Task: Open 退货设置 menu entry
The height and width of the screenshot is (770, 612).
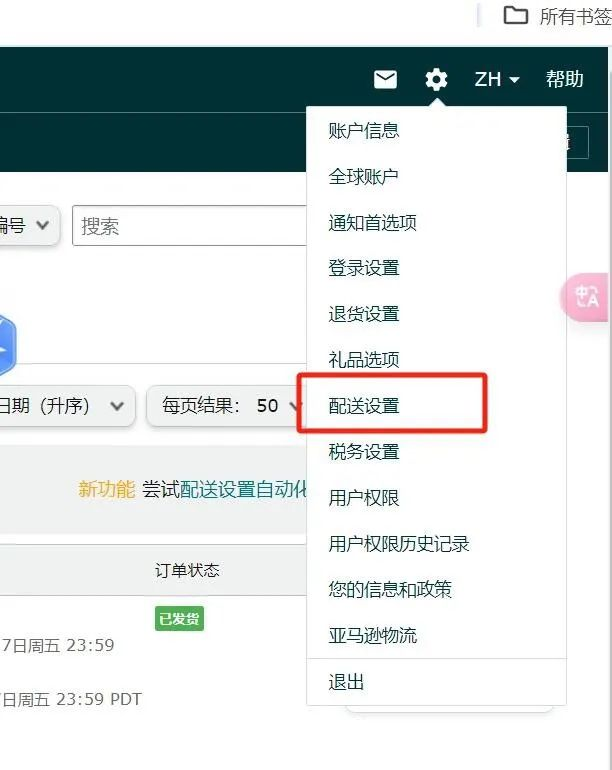Action: [x=363, y=314]
